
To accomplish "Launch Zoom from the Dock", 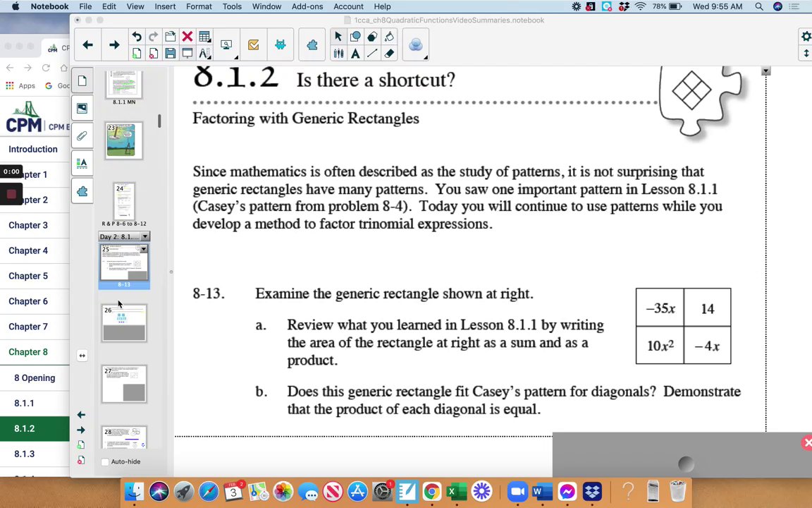I will 517,490.
